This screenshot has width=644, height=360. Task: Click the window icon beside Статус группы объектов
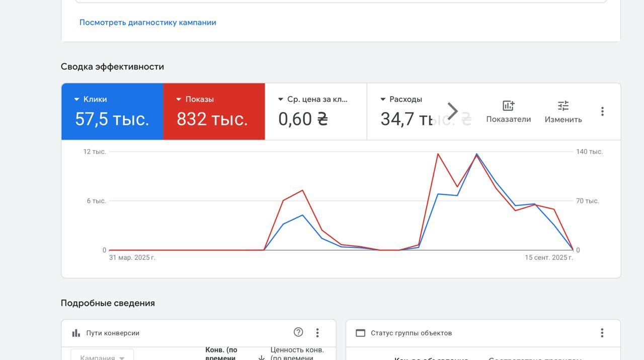pyautogui.click(x=360, y=333)
